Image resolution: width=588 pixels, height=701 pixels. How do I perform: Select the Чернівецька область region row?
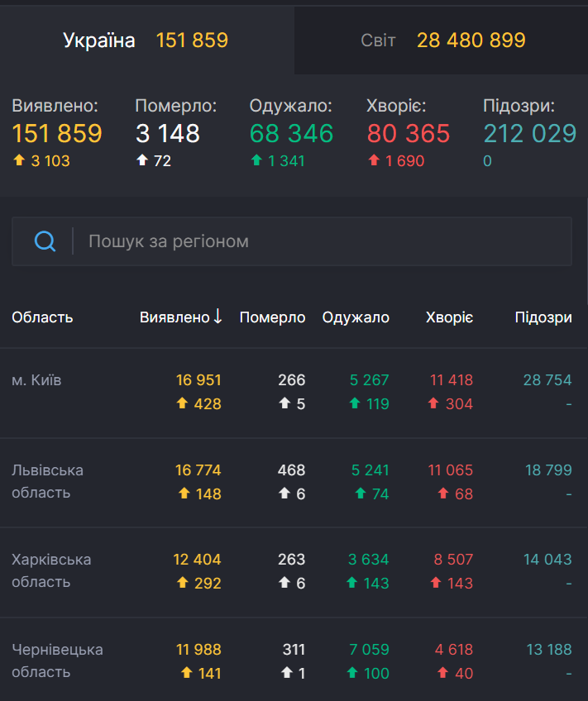[x=57, y=660]
